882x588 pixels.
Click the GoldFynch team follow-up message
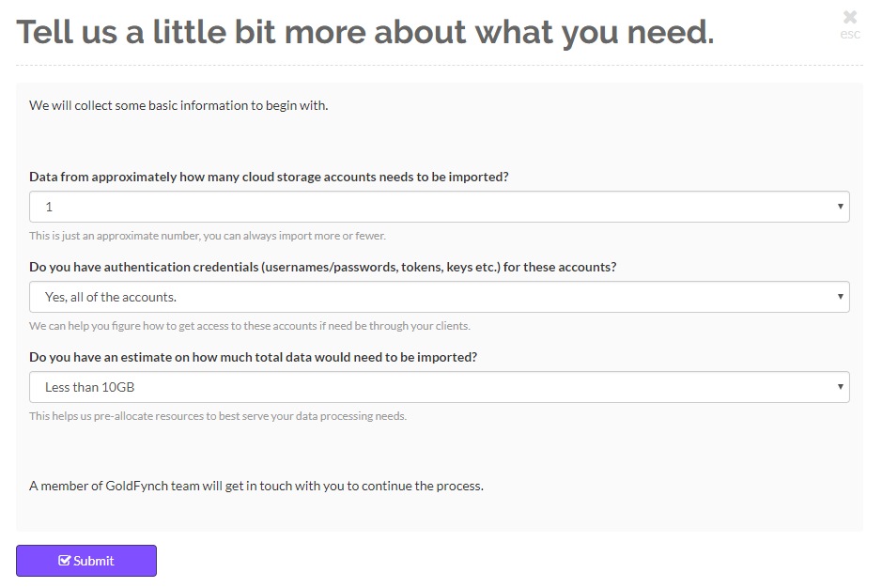(255, 486)
